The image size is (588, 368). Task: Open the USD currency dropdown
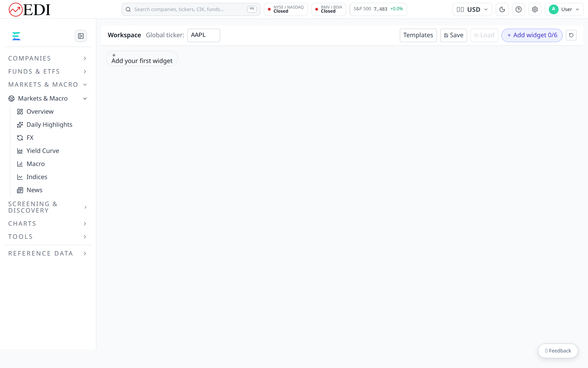tap(472, 9)
